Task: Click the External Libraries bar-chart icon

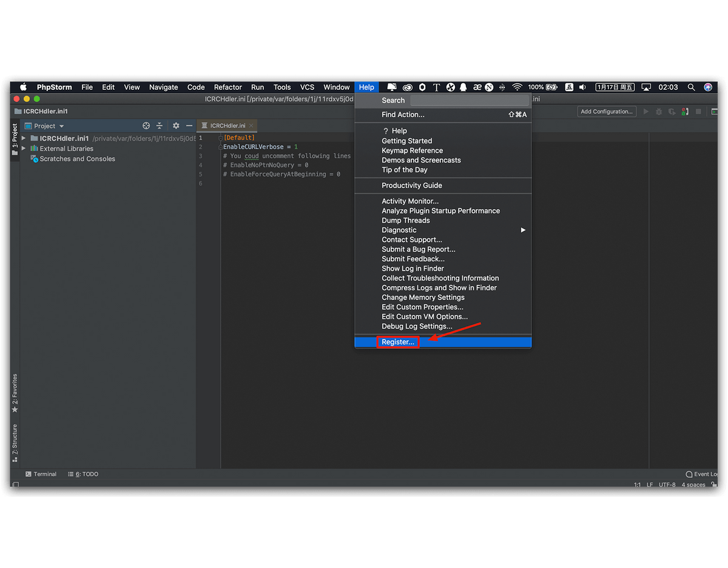Action: click(35, 149)
